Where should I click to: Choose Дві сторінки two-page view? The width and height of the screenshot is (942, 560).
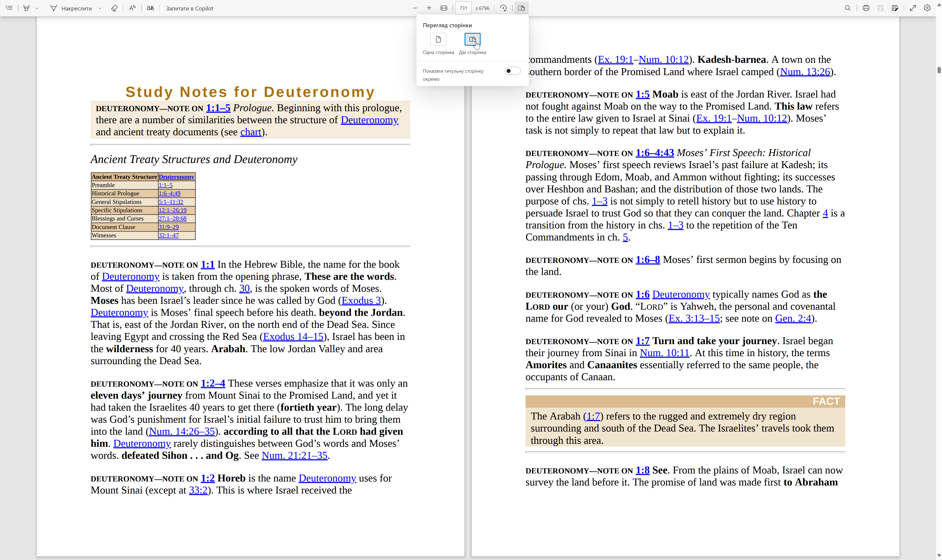(472, 39)
